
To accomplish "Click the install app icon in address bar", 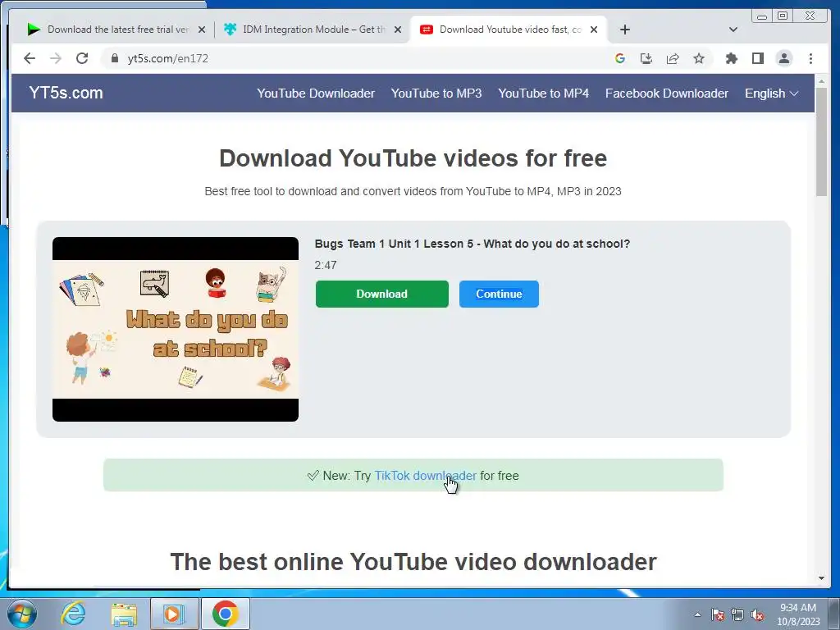I will tap(646, 58).
